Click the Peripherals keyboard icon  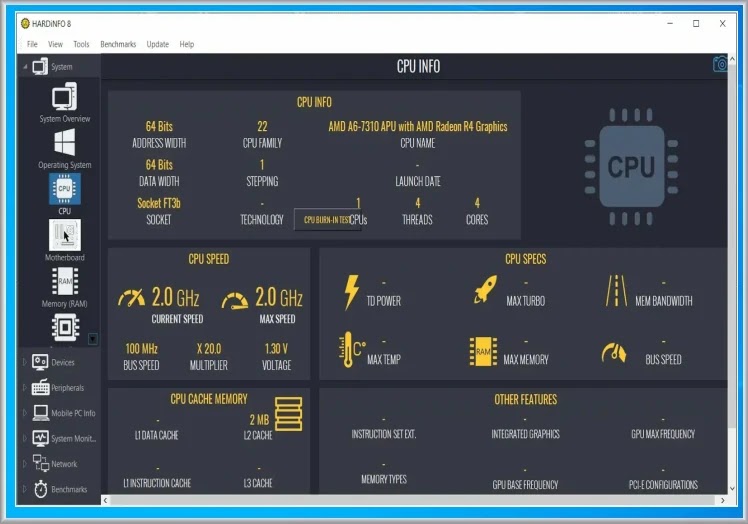41,388
